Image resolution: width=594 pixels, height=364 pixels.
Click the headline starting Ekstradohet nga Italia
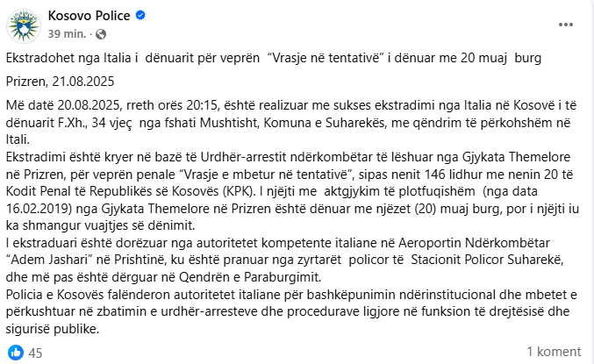pos(274,58)
